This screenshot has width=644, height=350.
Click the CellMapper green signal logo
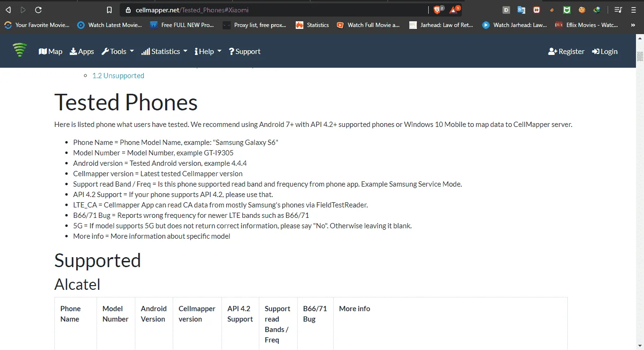[19, 50]
